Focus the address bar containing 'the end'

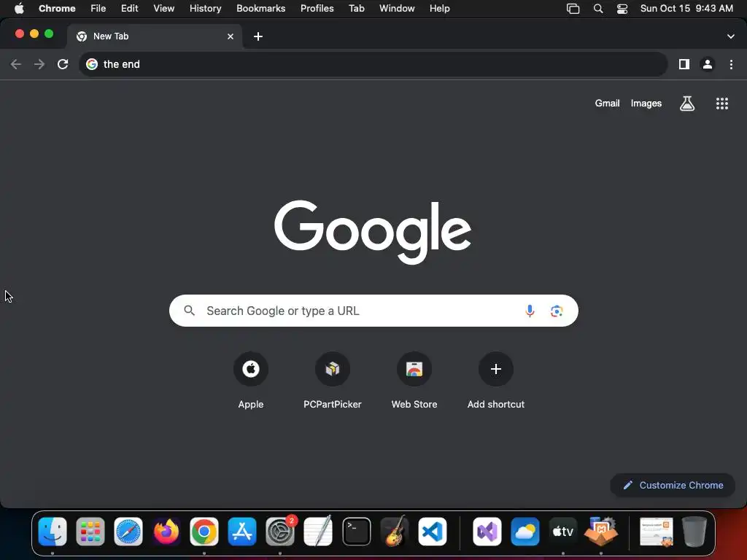click(x=373, y=64)
